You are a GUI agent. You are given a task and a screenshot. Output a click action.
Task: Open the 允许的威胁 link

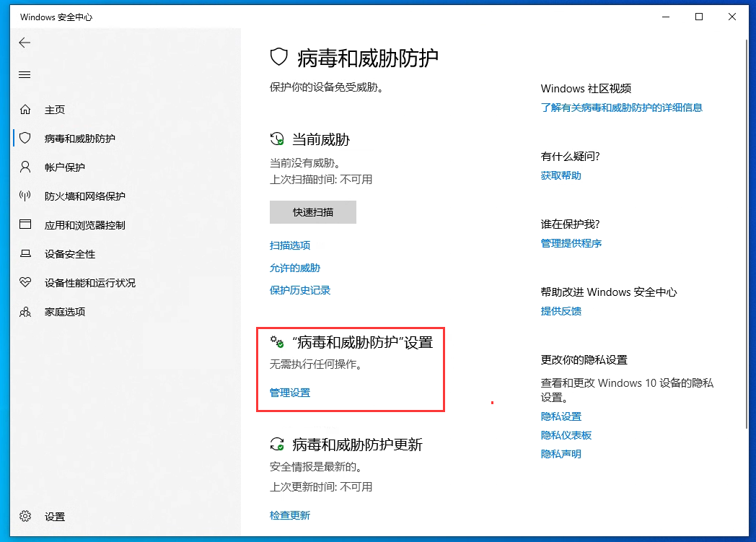pyautogui.click(x=294, y=268)
